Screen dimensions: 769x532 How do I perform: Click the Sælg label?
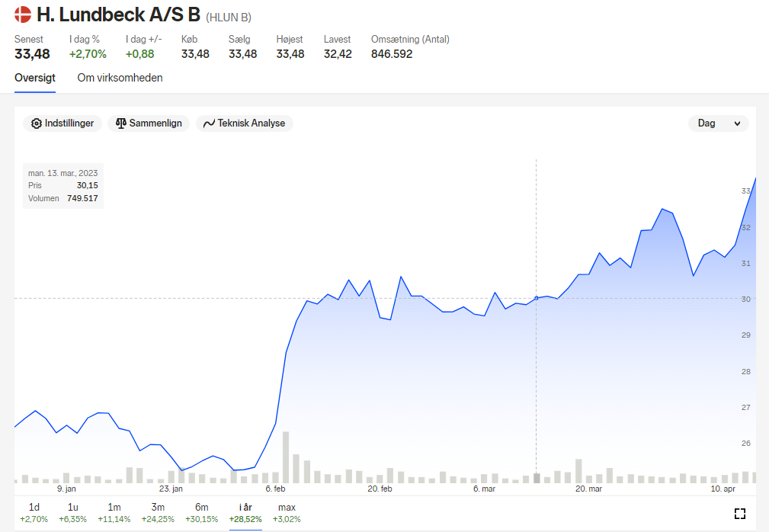click(x=239, y=39)
